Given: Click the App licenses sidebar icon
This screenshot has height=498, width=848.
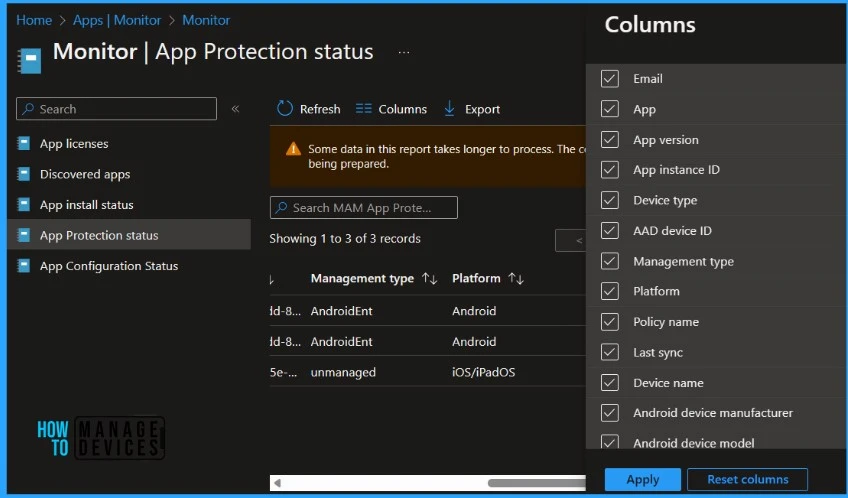Looking at the screenshot, I should pos(23,144).
